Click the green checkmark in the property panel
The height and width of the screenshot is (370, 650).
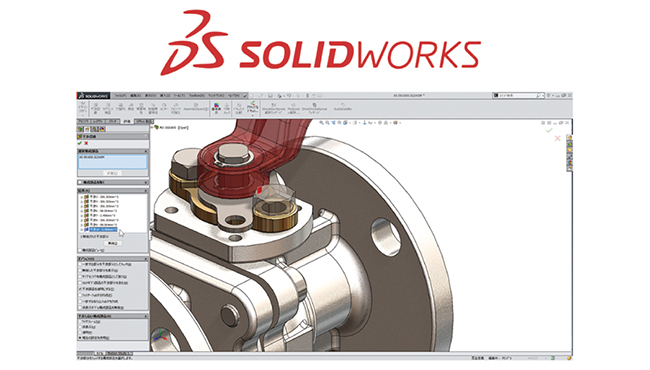click(x=80, y=143)
